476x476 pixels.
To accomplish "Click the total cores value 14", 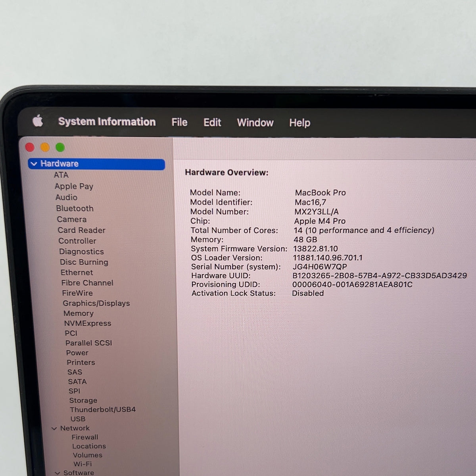I will pyautogui.click(x=364, y=230).
